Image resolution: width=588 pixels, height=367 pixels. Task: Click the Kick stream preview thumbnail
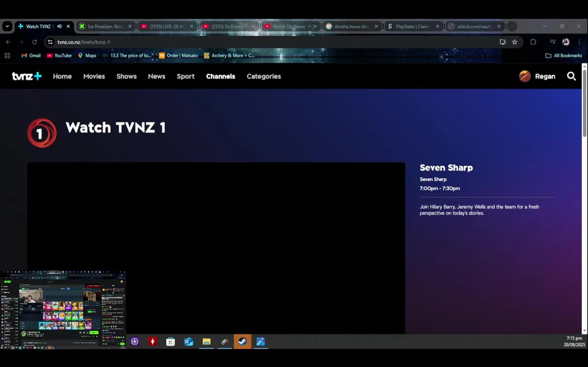[63, 310]
